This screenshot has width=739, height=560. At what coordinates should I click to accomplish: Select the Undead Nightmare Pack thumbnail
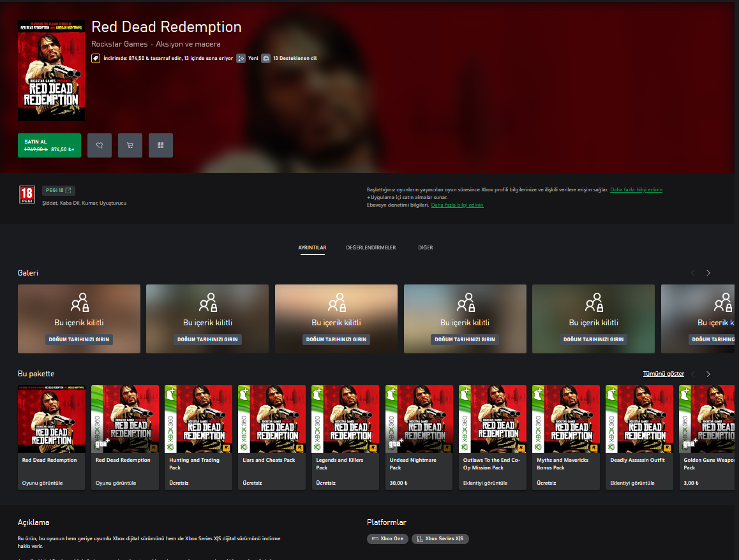click(418, 419)
